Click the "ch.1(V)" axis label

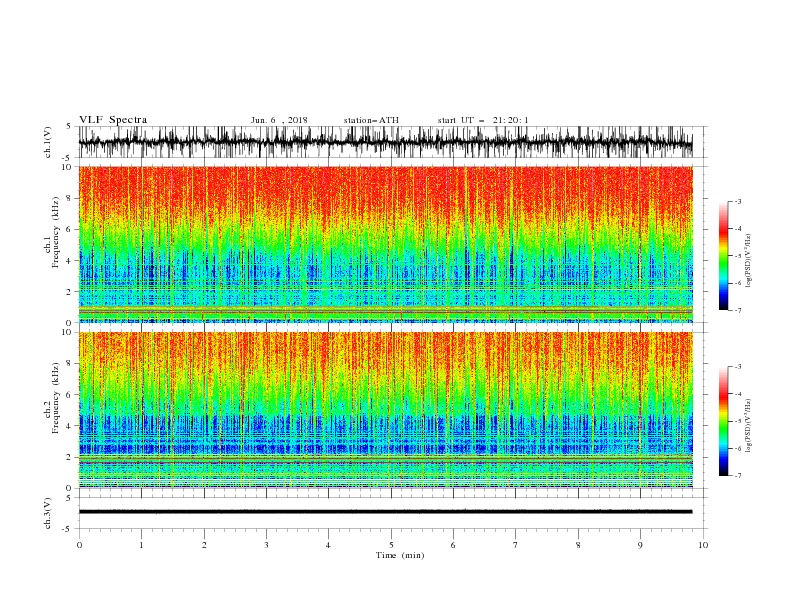[x=48, y=142]
